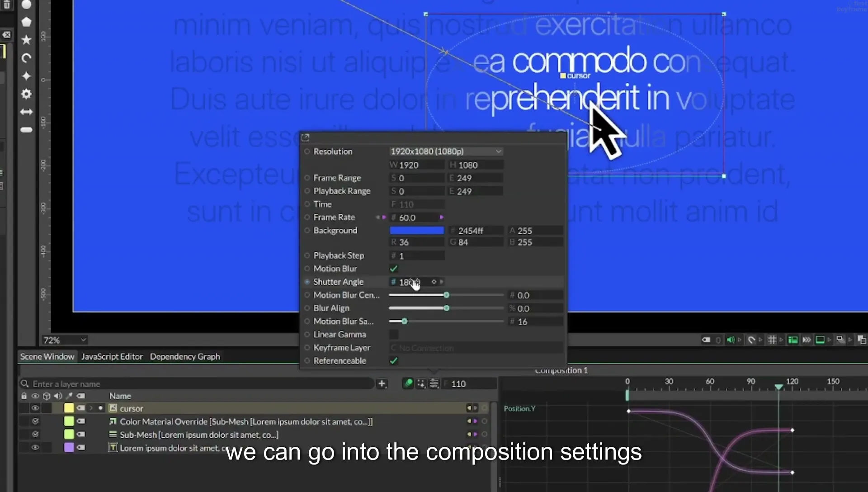
Task: Open the Resolution 1920x1080 dropdown
Action: (x=446, y=151)
